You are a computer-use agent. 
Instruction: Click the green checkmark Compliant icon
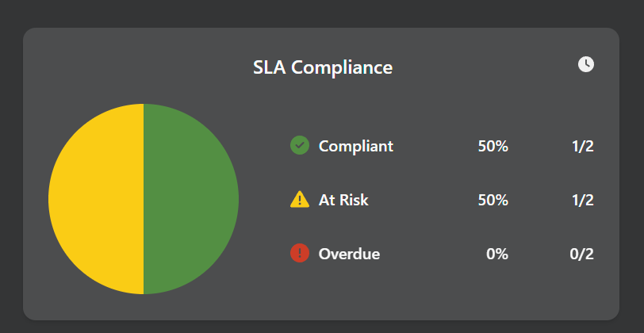pyautogui.click(x=300, y=146)
